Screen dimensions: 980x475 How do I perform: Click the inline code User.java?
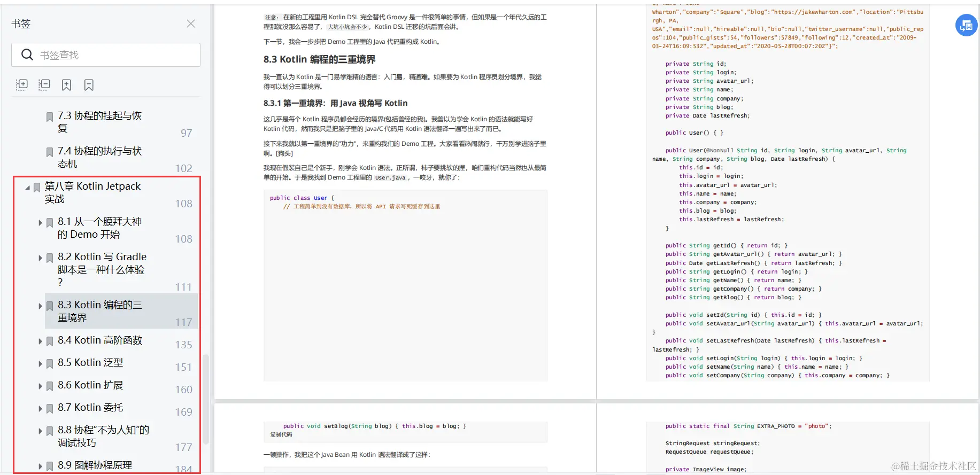390,178
